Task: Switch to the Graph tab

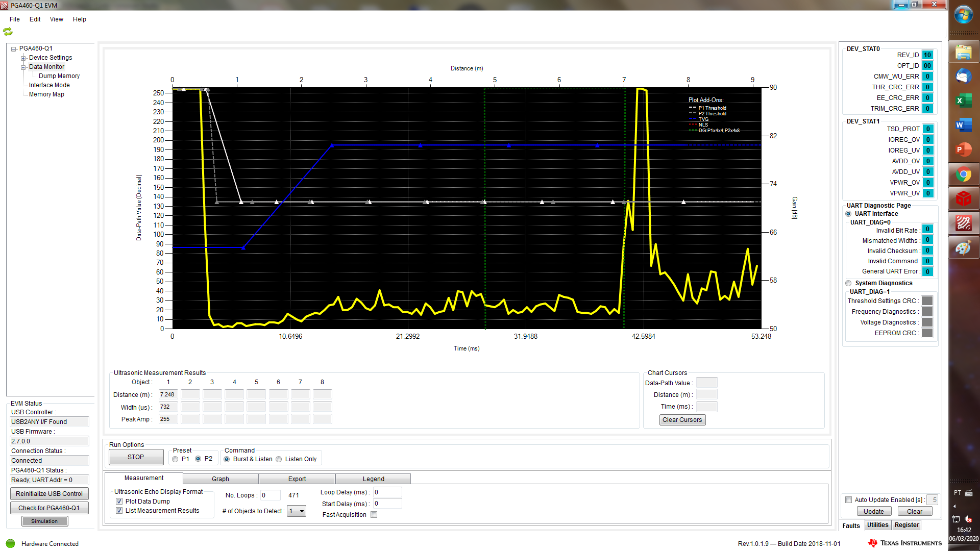Action: point(220,479)
